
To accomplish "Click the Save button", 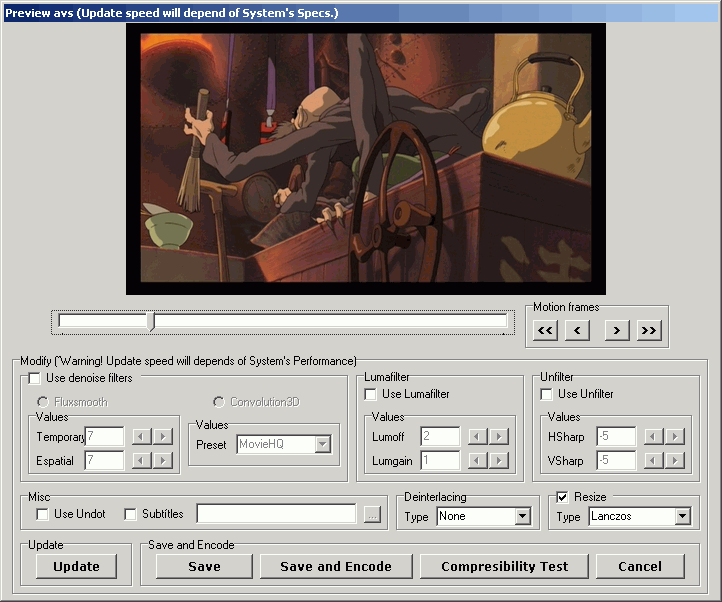I will [204, 567].
